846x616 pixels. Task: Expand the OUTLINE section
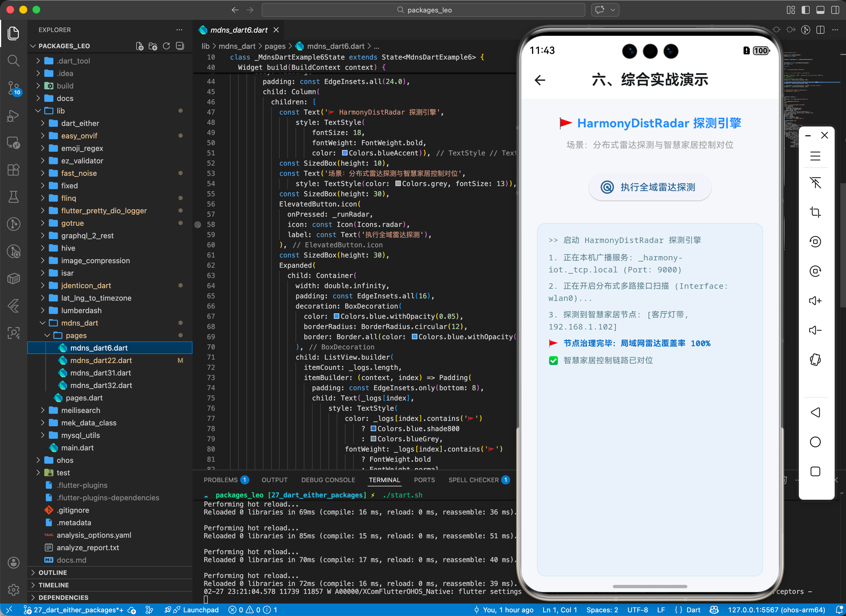(53, 572)
